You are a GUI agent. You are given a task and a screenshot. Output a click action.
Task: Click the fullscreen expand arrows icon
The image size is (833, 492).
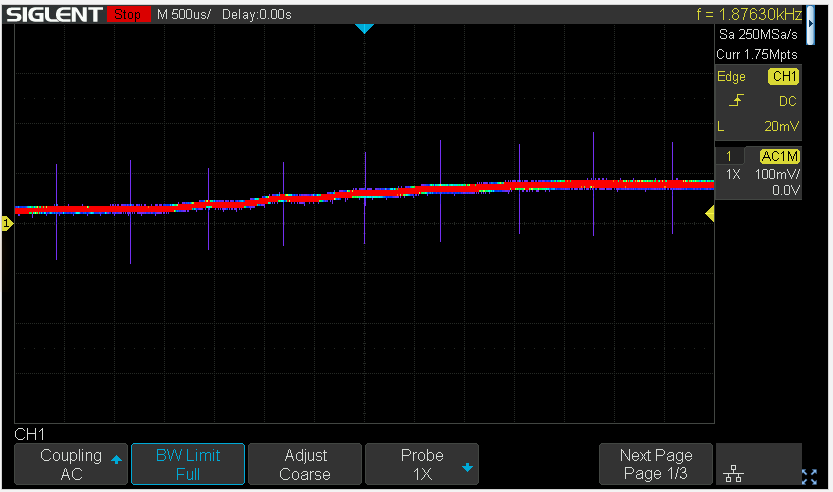[x=809, y=477]
